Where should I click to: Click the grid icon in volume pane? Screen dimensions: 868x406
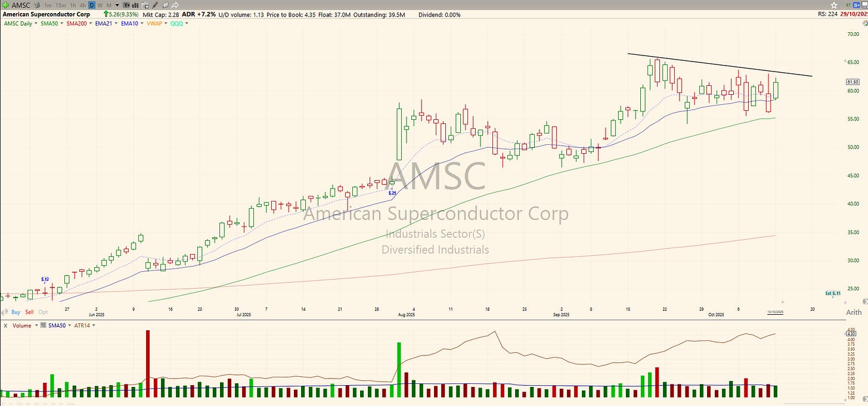pos(43,325)
